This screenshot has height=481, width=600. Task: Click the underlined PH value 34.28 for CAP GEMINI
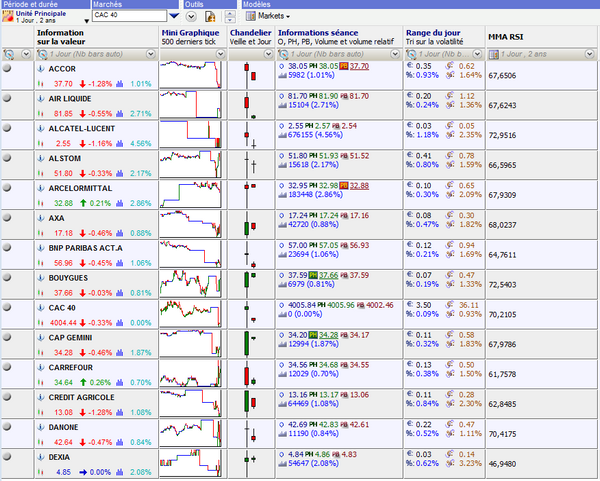329,335
